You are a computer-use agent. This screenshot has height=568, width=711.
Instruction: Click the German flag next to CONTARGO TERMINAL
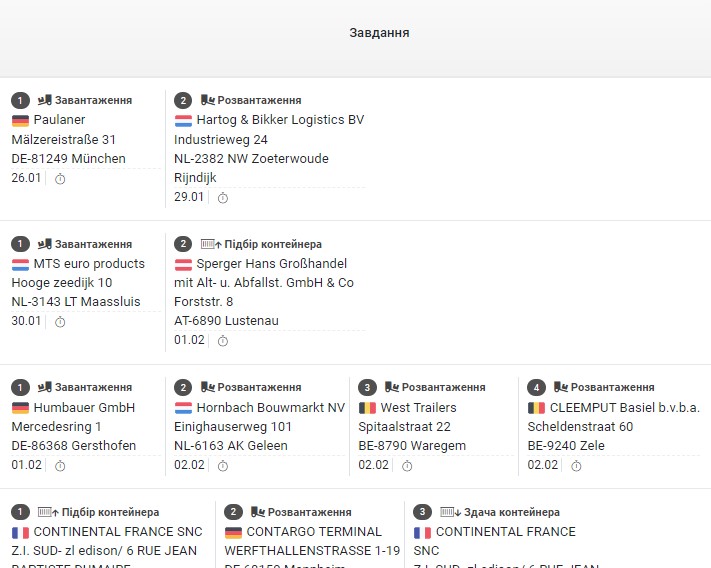[x=234, y=532]
